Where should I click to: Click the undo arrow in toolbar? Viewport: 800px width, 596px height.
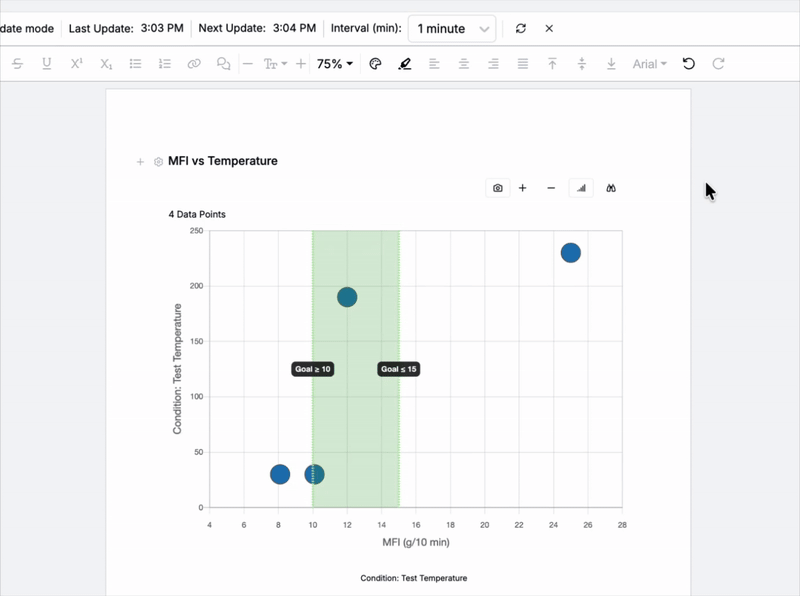pyautogui.click(x=688, y=64)
